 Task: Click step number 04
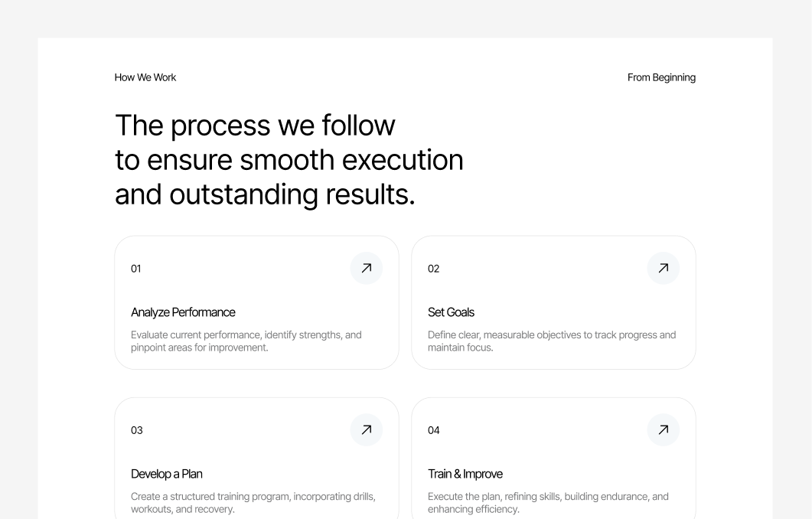pyautogui.click(x=433, y=430)
